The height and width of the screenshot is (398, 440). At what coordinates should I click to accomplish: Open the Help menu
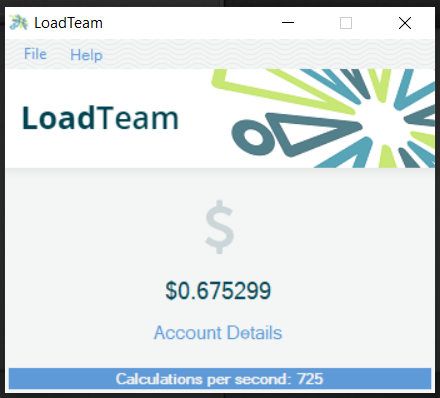click(x=86, y=55)
